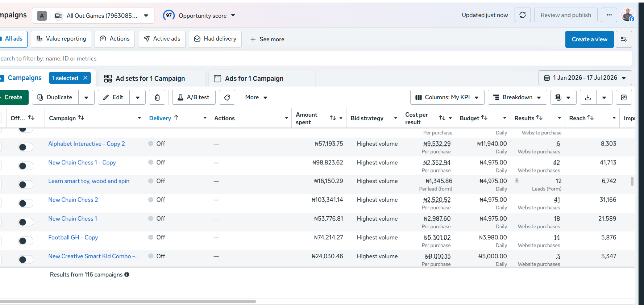Expand export options arrow

coord(604,97)
